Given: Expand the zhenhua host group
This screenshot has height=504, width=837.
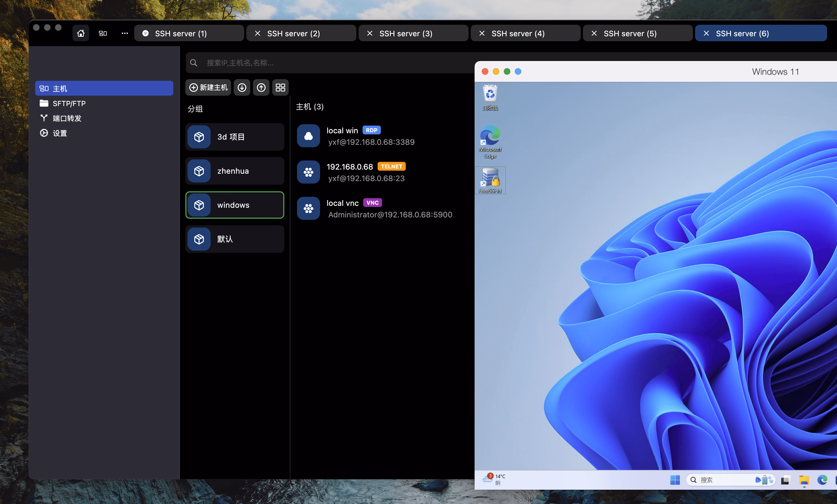Looking at the screenshot, I should (x=234, y=171).
